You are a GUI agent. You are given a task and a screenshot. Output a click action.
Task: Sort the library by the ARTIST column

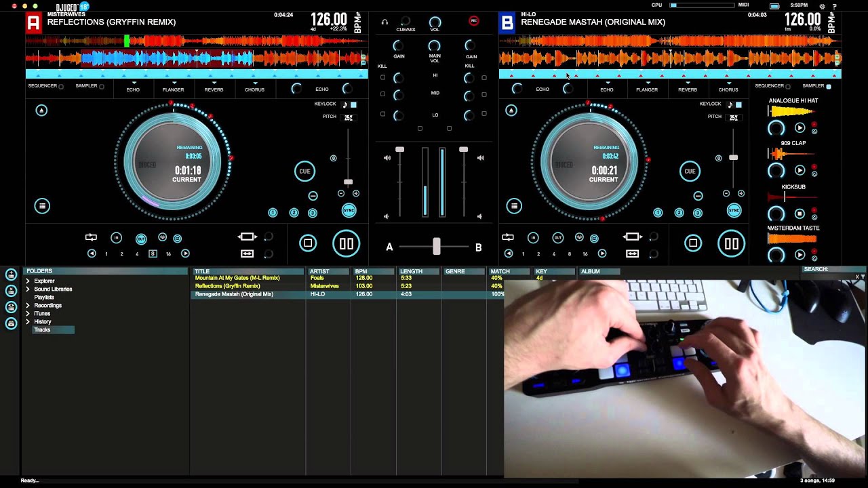328,271
